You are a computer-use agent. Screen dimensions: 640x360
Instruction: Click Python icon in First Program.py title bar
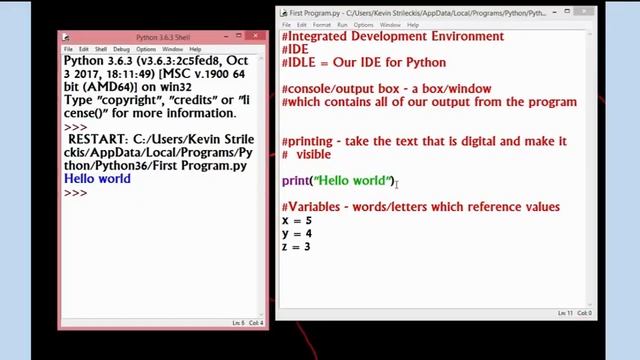click(284, 13)
